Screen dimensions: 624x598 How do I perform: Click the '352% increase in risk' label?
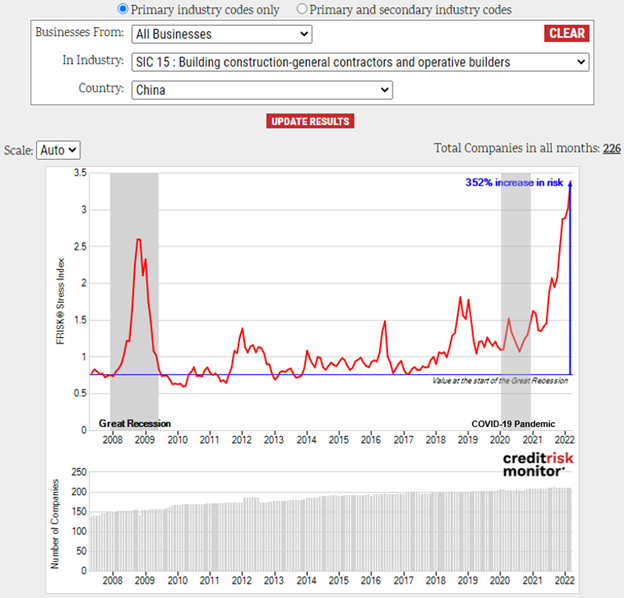coord(514,182)
